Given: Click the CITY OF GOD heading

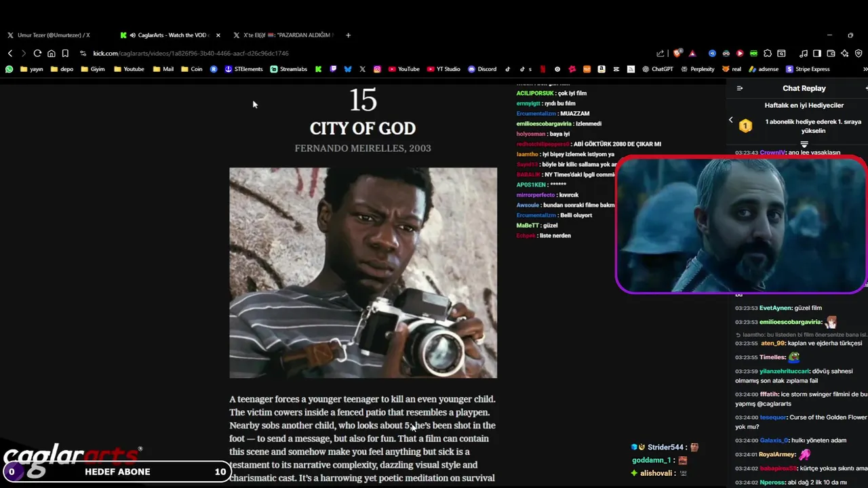Looking at the screenshot, I should tap(363, 128).
